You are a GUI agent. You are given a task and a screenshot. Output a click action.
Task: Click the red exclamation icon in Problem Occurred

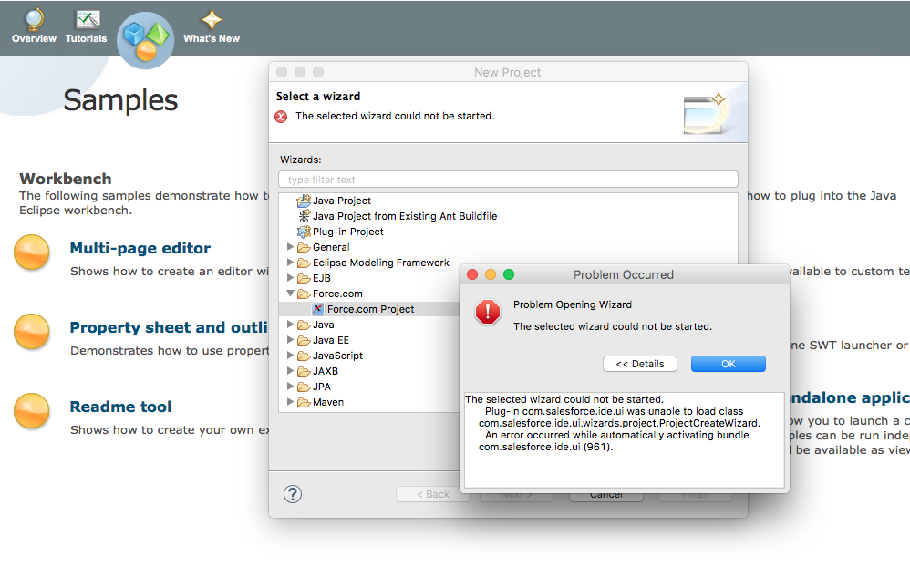488,313
